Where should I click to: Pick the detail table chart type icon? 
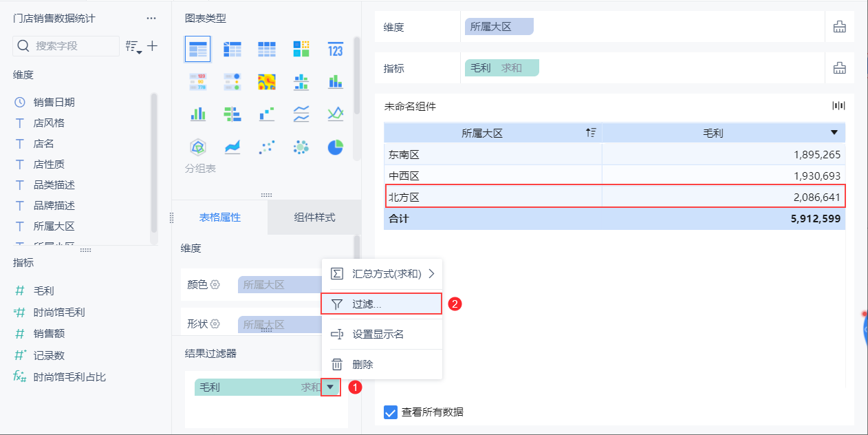coord(267,50)
